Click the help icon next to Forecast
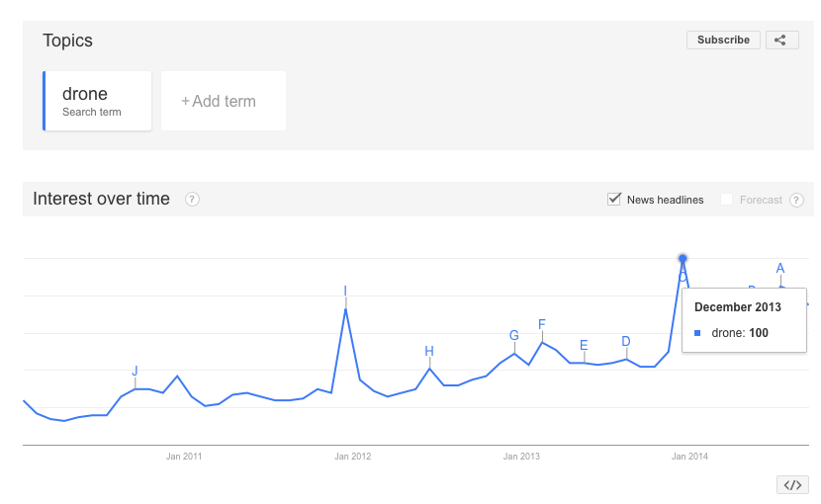Viewport: 821px width, 504px height. pyautogui.click(x=796, y=200)
